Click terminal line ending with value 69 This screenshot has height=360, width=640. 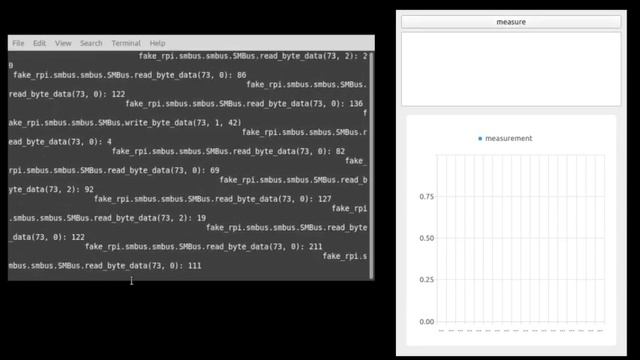click(x=114, y=170)
